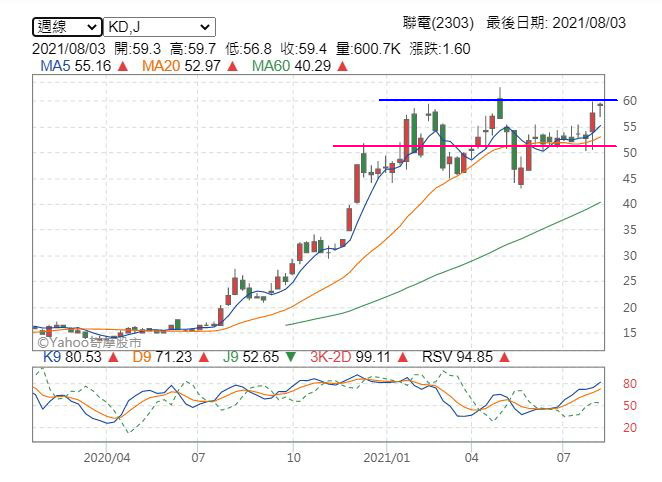This screenshot has width=662, height=482.
Task: Click the MA60 40.29 label
Action: tap(291, 66)
